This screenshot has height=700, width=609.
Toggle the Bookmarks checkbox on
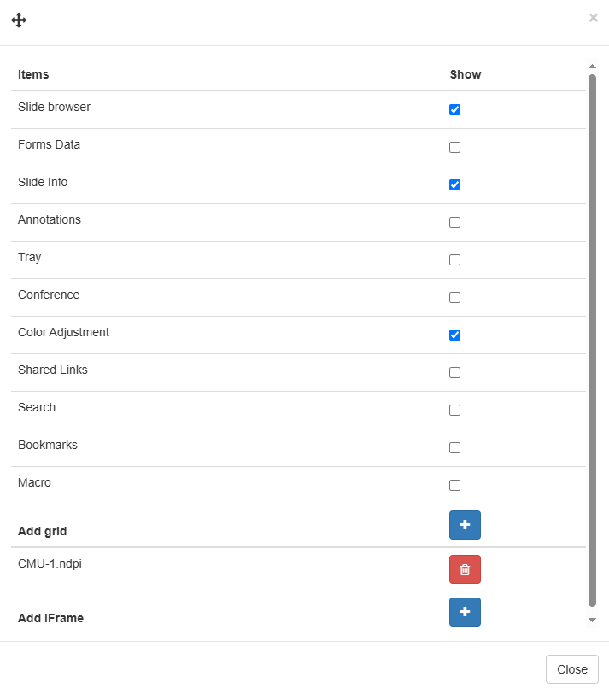[455, 448]
